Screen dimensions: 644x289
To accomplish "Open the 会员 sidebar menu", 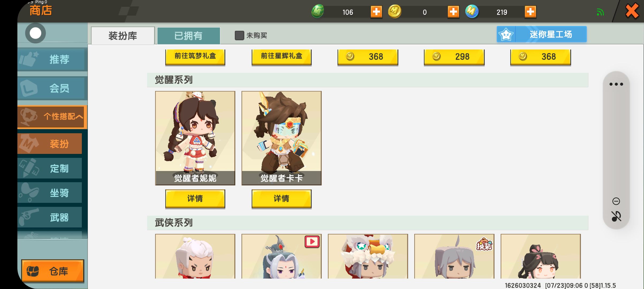I will (x=52, y=88).
